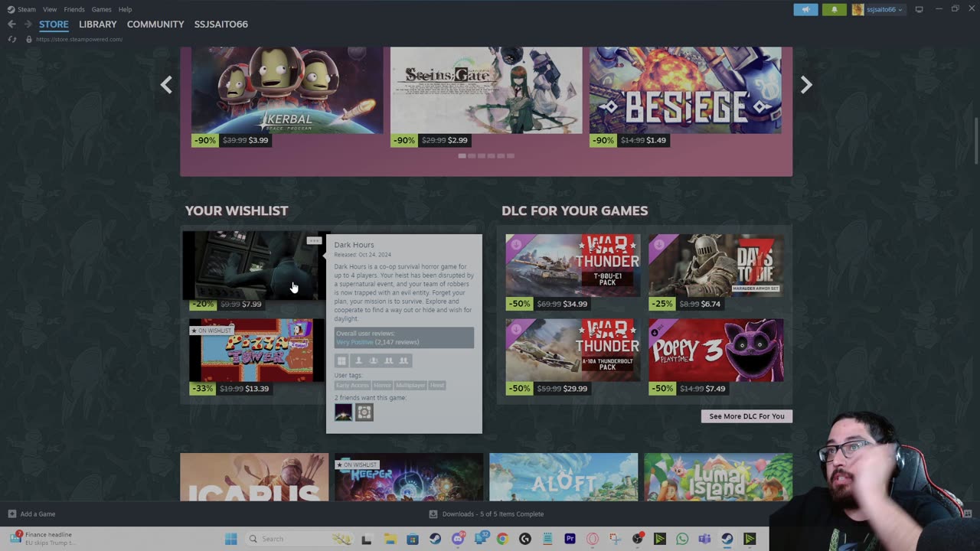Switch to the COMMUNITY tab

point(155,24)
